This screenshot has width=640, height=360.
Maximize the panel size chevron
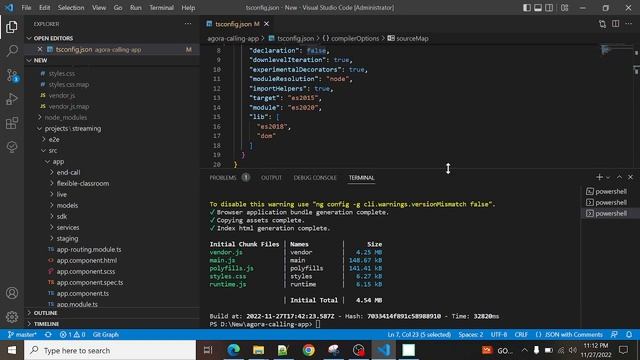coord(619,177)
